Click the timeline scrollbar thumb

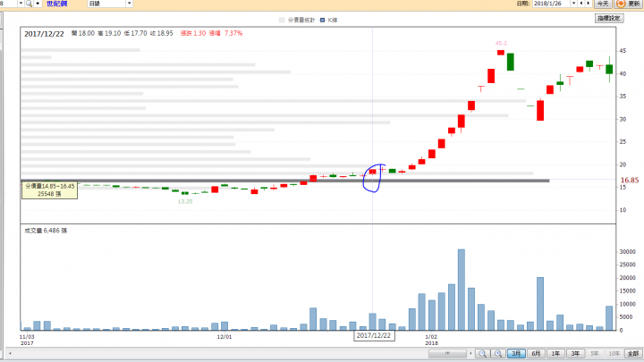pyautogui.click(x=447, y=353)
